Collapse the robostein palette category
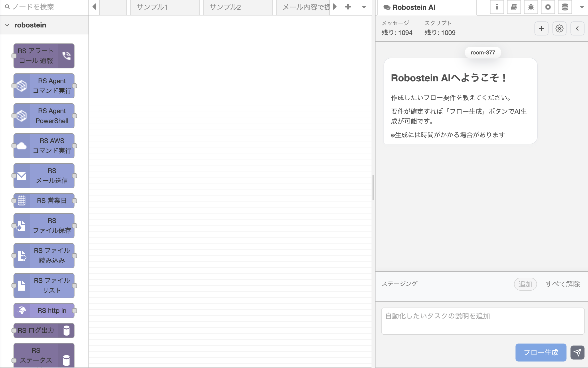The width and height of the screenshot is (588, 368). (x=7, y=25)
